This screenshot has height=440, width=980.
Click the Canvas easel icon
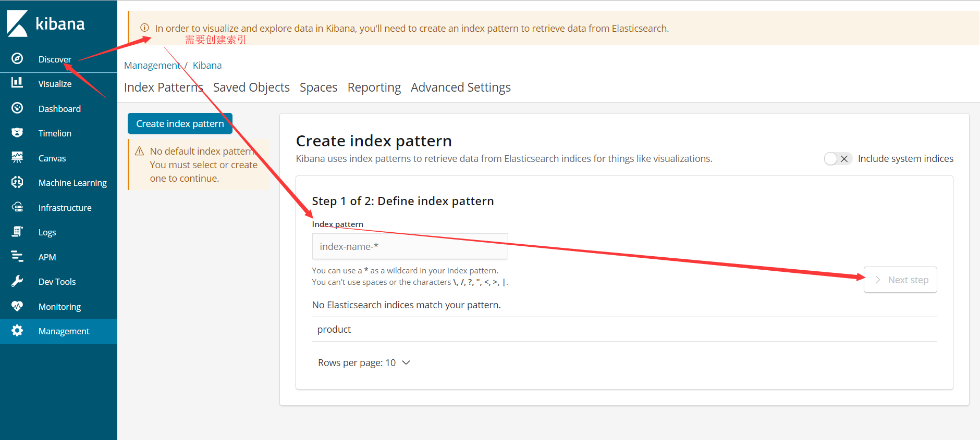tap(17, 157)
